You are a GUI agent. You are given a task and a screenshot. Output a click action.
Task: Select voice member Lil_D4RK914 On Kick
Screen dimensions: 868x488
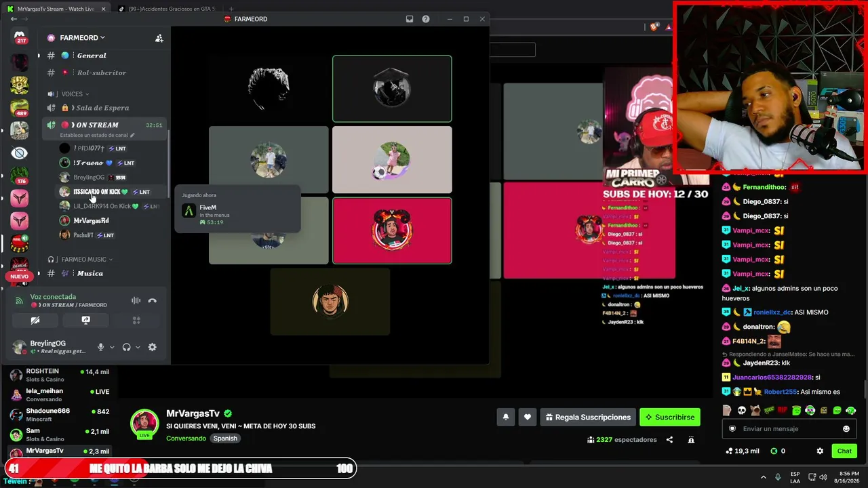tap(112, 206)
